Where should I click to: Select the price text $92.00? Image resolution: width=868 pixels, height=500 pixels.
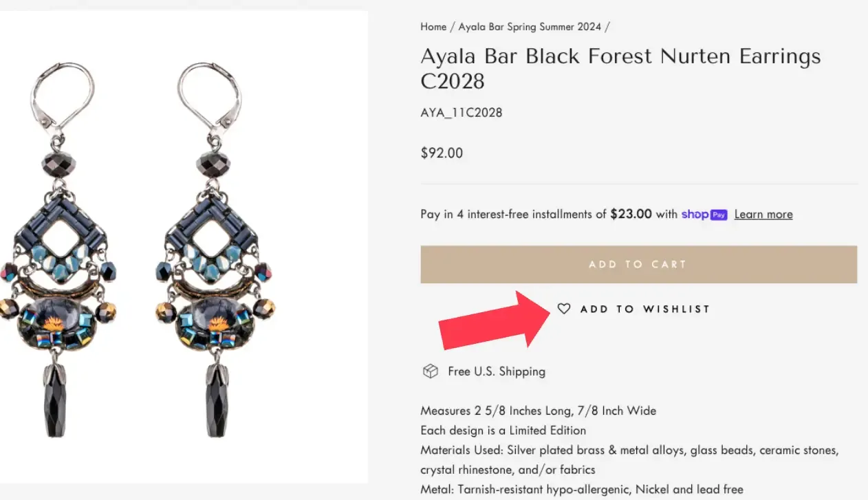pyautogui.click(x=442, y=153)
